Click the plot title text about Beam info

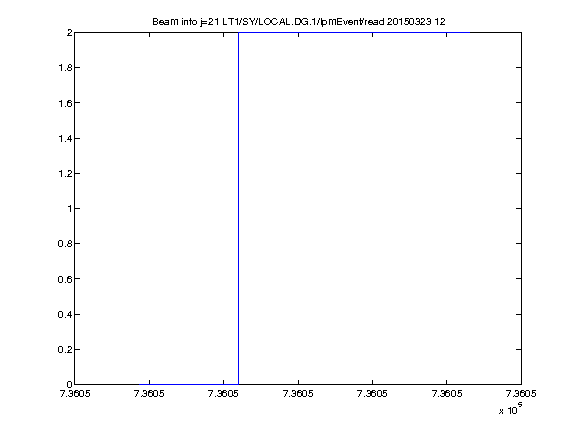(299, 22)
